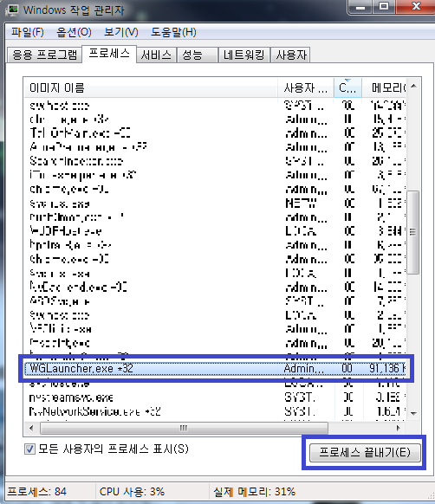Click the horizontal scrollbar thumb
The width and height of the screenshot is (435, 504).
184,428
